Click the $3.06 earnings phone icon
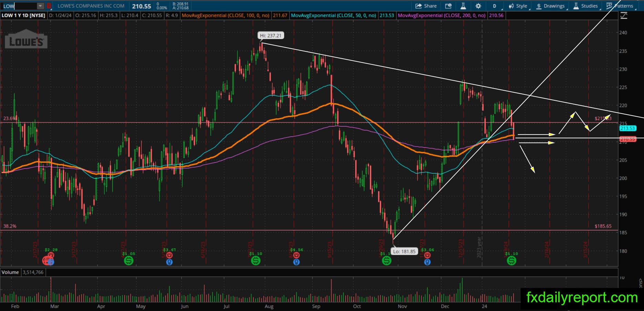The height and width of the screenshot is (311, 644). pyautogui.click(x=427, y=255)
